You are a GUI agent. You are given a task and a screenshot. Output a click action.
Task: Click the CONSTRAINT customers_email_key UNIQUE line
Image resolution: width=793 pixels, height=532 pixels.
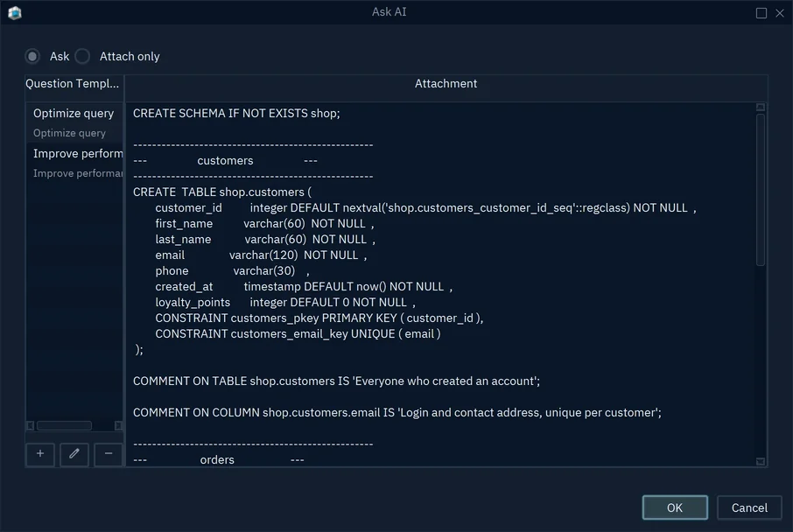(298, 333)
